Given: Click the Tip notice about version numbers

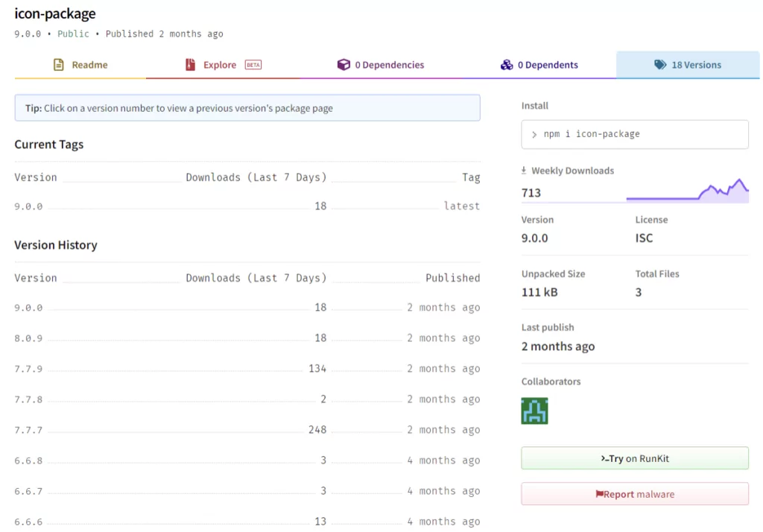Looking at the screenshot, I should point(247,108).
